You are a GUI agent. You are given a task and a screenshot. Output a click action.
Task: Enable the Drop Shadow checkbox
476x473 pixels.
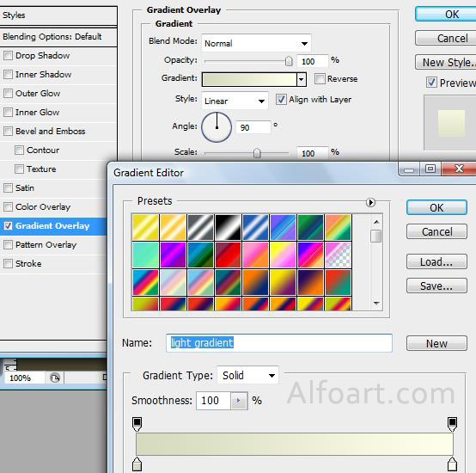click(8, 56)
